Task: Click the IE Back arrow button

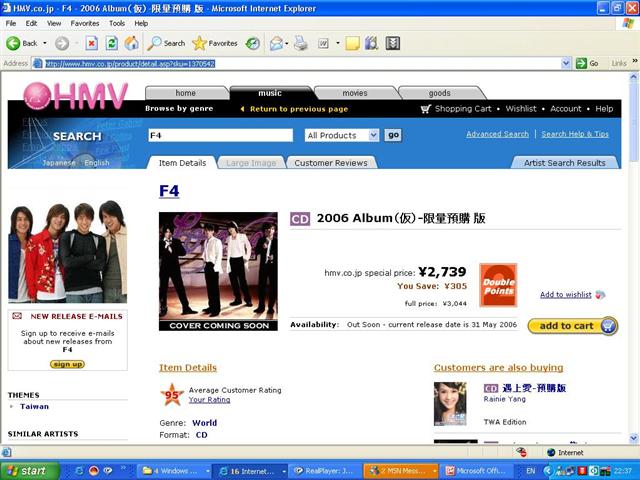Action: click(x=13, y=43)
